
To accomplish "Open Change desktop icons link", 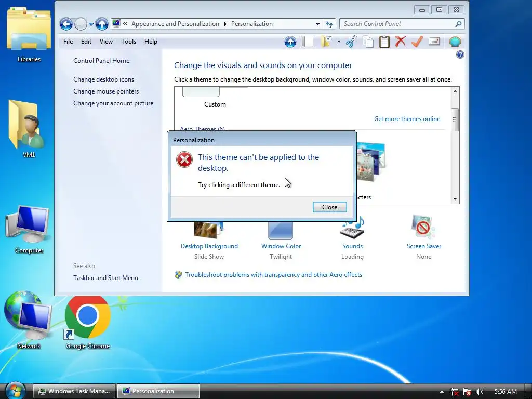I will [x=103, y=79].
